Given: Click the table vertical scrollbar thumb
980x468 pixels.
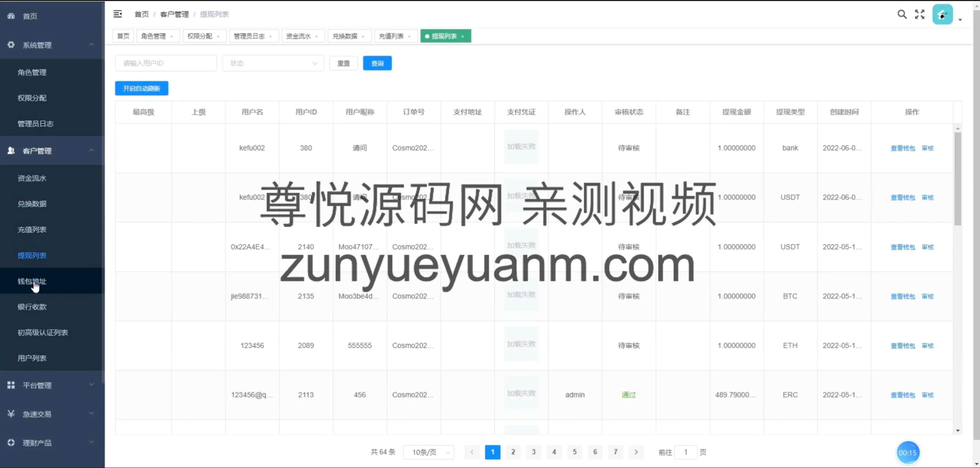Looking at the screenshot, I should tap(958, 179).
